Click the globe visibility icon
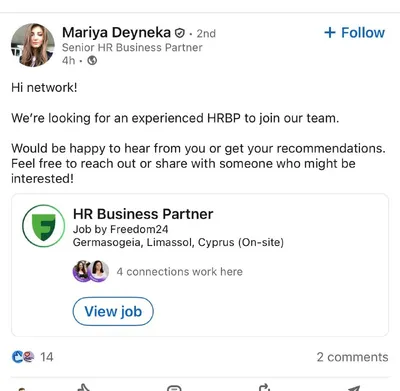The width and height of the screenshot is (400, 391). pos(92,60)
